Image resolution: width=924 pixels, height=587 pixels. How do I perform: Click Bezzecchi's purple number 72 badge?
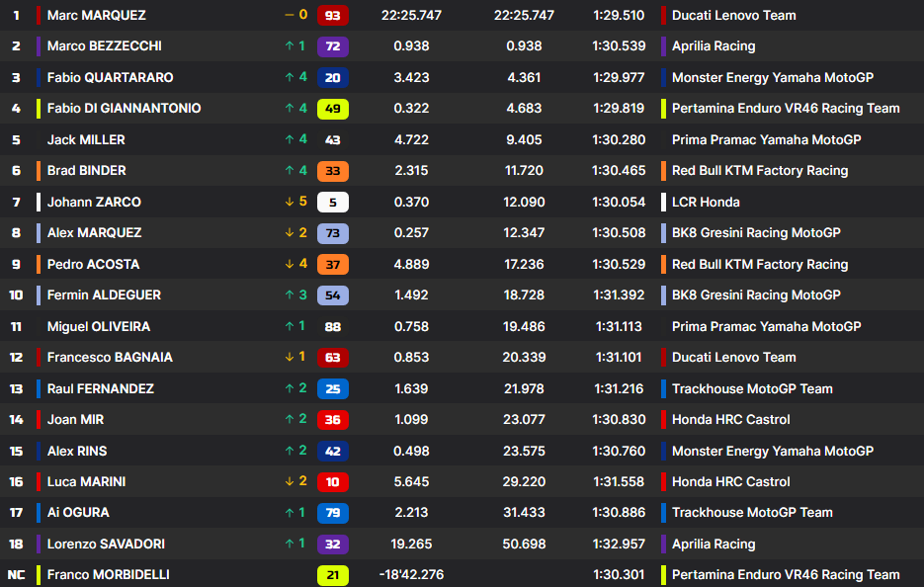coord(332,46)
